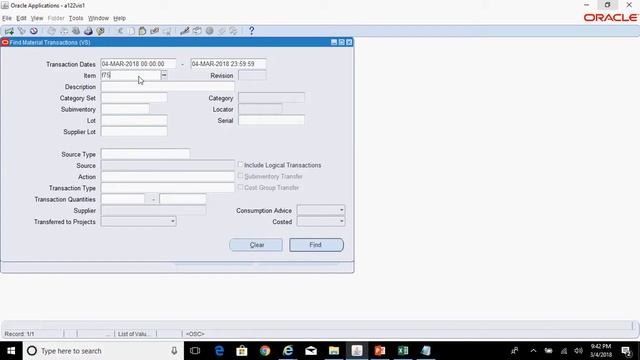Click the Clear Record toolbar icon

pos(154,31)
